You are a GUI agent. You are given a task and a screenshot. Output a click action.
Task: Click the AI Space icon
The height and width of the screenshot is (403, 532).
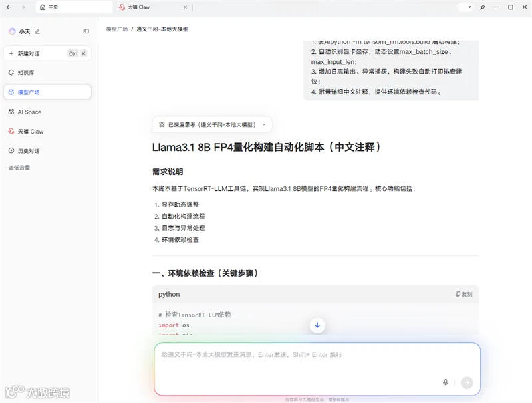click(x=11, y=112)
